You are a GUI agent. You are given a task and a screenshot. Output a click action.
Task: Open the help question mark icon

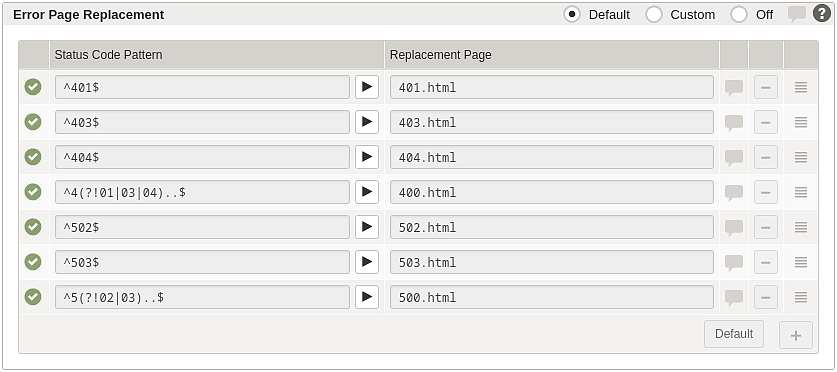coord(822,14)
